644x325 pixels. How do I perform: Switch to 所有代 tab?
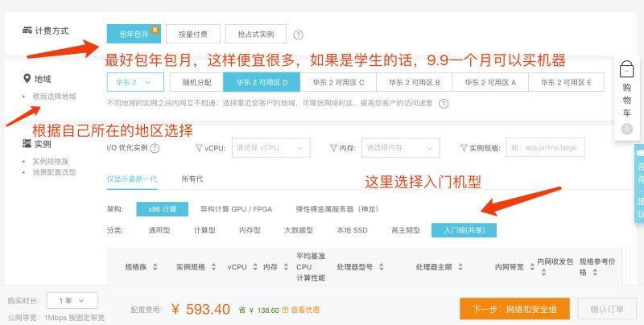[192, 179]
